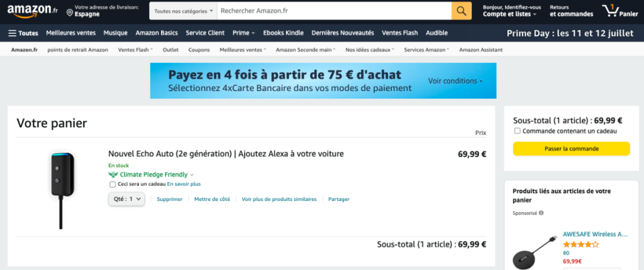The width and height of the screenshot is (644, 270).
Task: Open points de retrait Amazon link
Action: pyautogui.click(x=77, y=50)
